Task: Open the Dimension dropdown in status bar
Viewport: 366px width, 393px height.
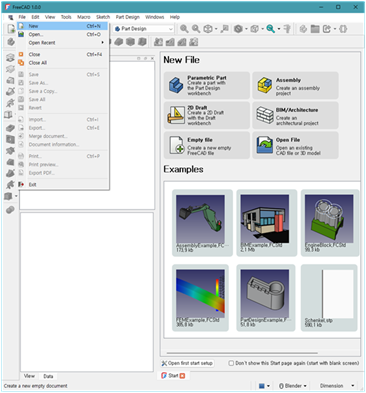Action: (336, 386)
